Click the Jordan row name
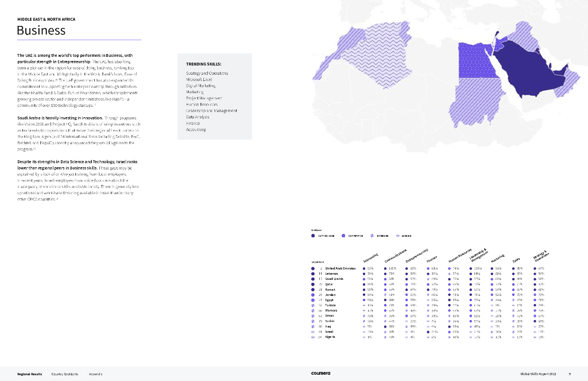Screen dimensions: 588x381 coord(330,295)
